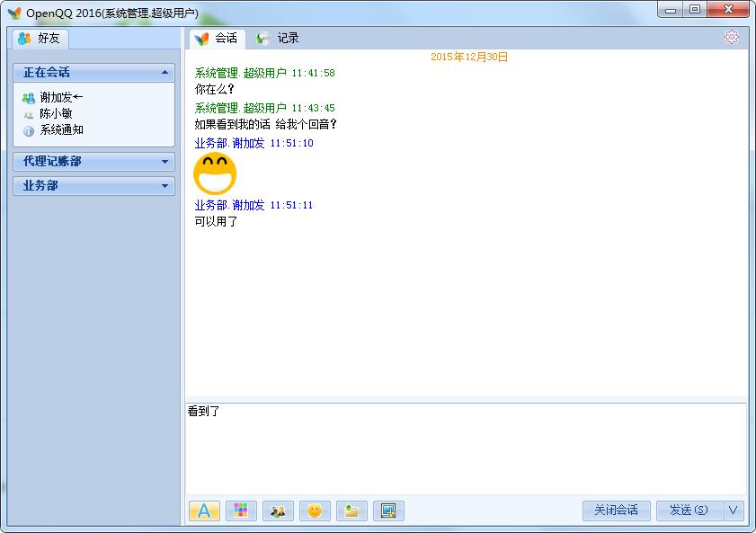Open the send options dropdown arrow
The width and height of the screenshot is (756, 533).
734,511
